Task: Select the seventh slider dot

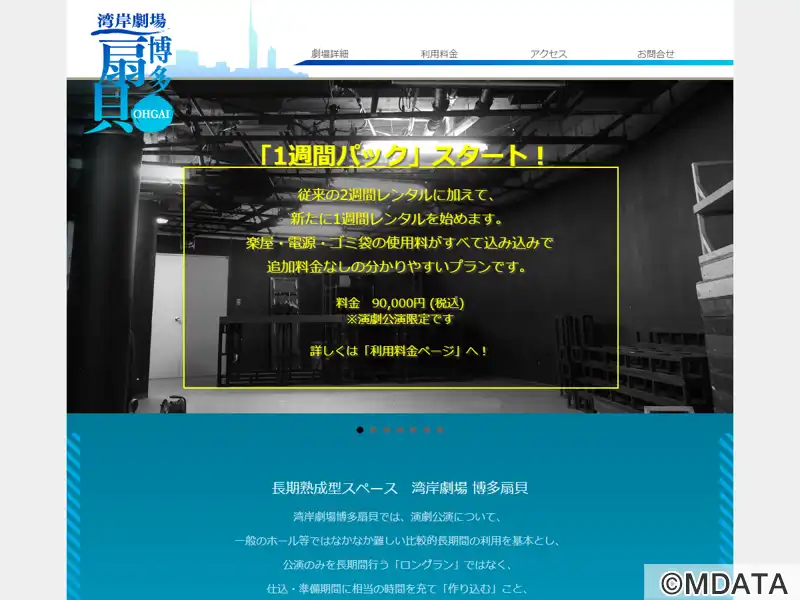Action: 440,430
